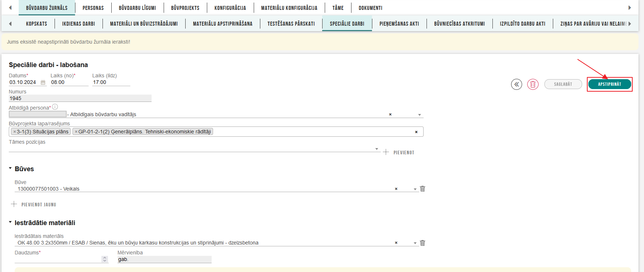
Task: Open the Būvdarbu žurnāls tab
Action: [x=47, y=8]
